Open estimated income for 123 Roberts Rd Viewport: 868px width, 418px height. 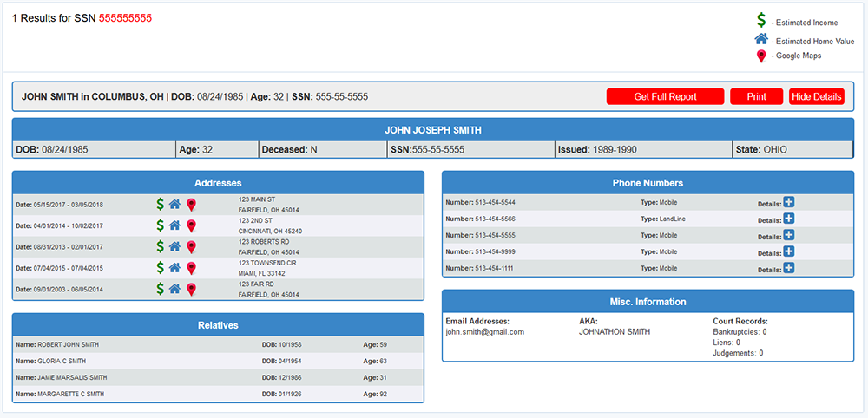click(x=160, y=246)
